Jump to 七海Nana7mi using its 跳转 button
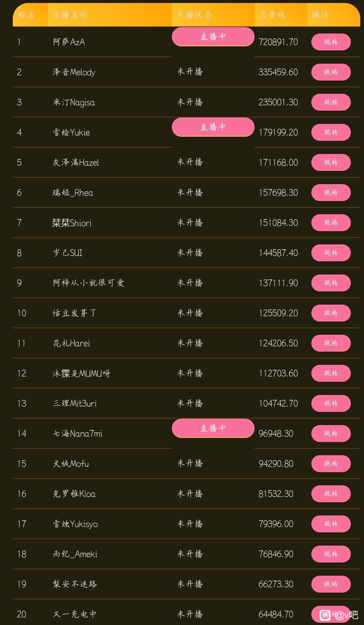Image resolution: width=364 pixels, height=625 pixels. tap(331, 433)
